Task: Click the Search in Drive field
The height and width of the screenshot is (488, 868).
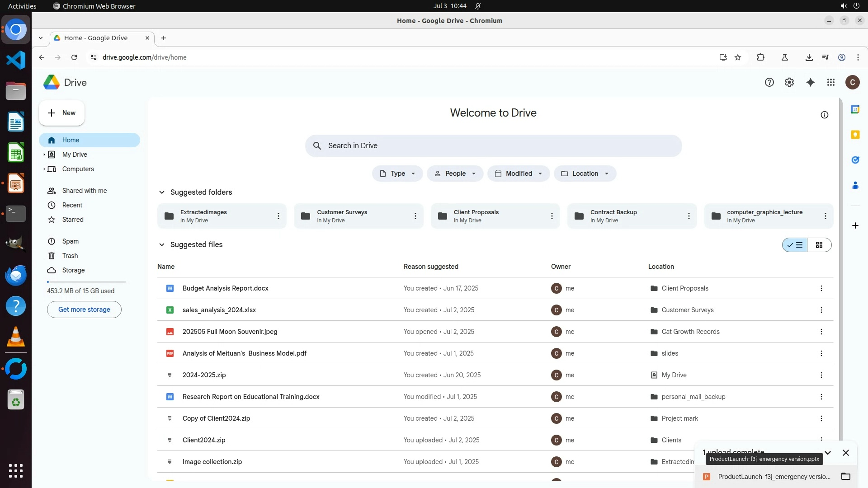Action: pyautogui.click(x=493, y=145)
